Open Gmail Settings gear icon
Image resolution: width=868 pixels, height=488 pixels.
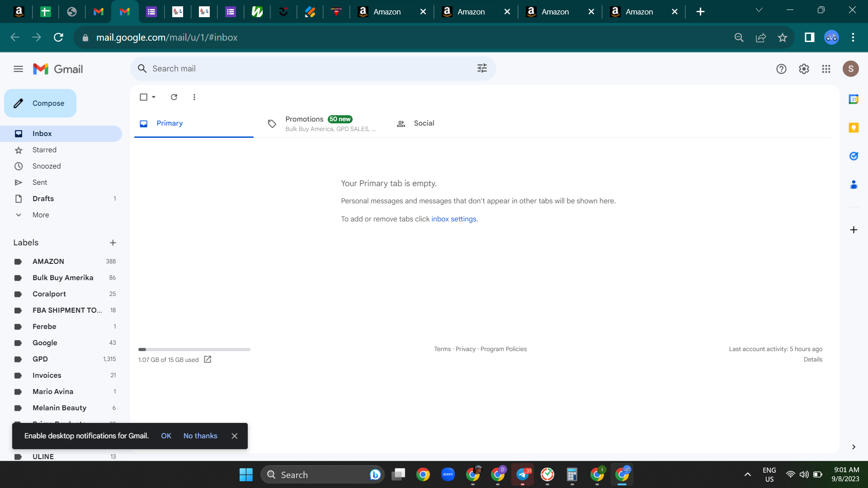pos(804,69)
